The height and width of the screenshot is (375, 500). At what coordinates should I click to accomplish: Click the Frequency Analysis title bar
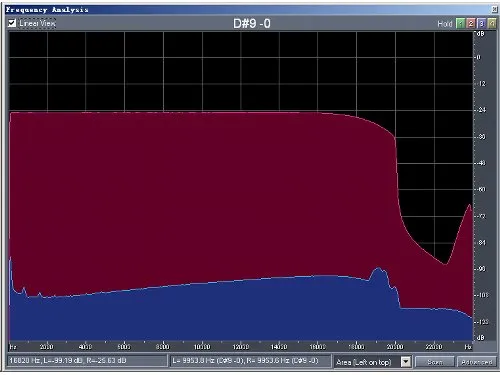pos(248,10)
